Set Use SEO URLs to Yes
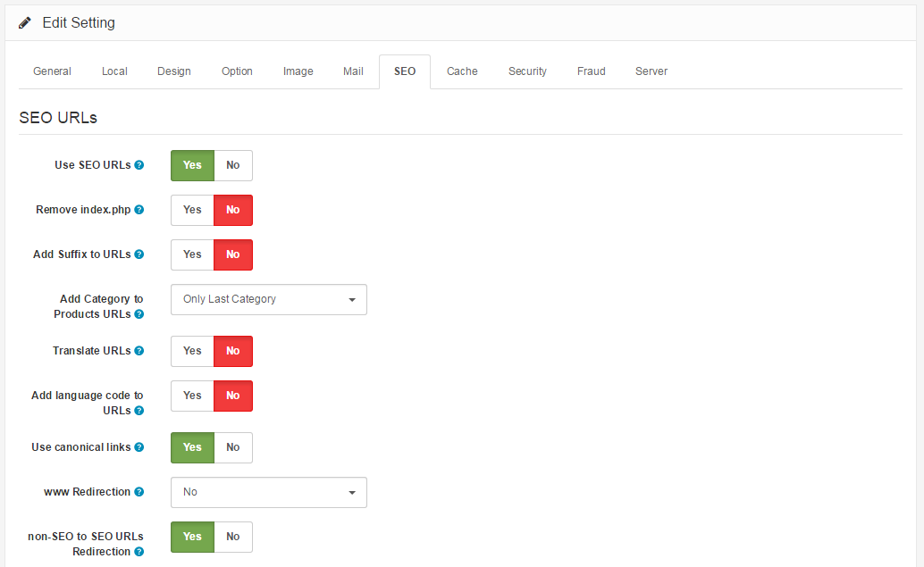The image size is (924, 567). (193, 165)
